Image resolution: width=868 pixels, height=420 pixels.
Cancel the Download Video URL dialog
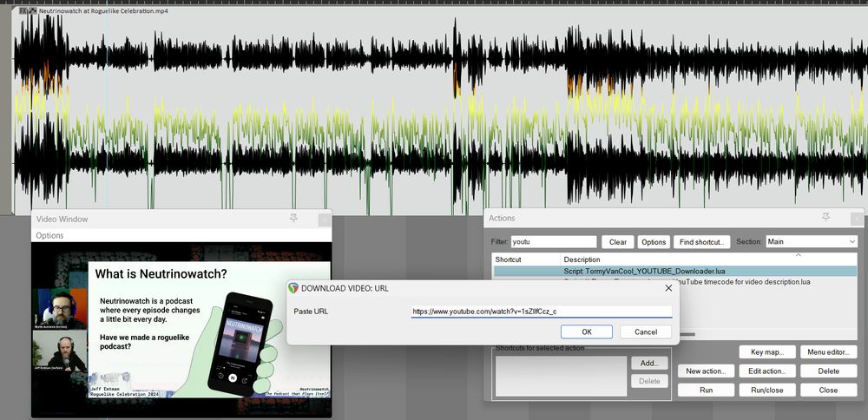pyautogui.click(x=646, y=331)
